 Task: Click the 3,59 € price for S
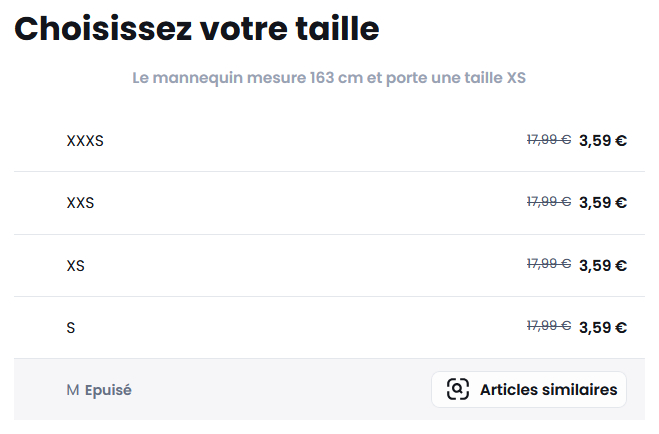point(602,327)
